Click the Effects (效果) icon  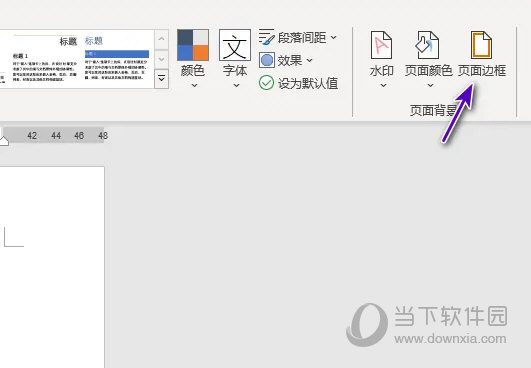click(267, 60)
